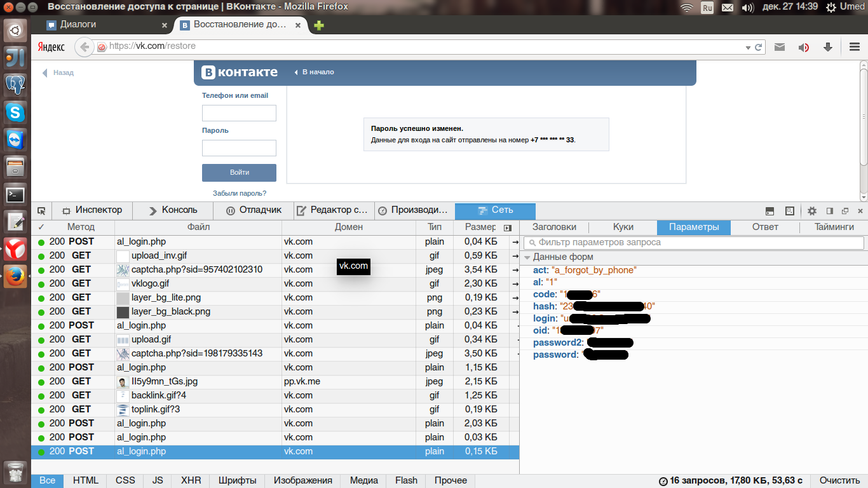Filter requests by Медиа
868x488 pixels.
tap(364, 481)
